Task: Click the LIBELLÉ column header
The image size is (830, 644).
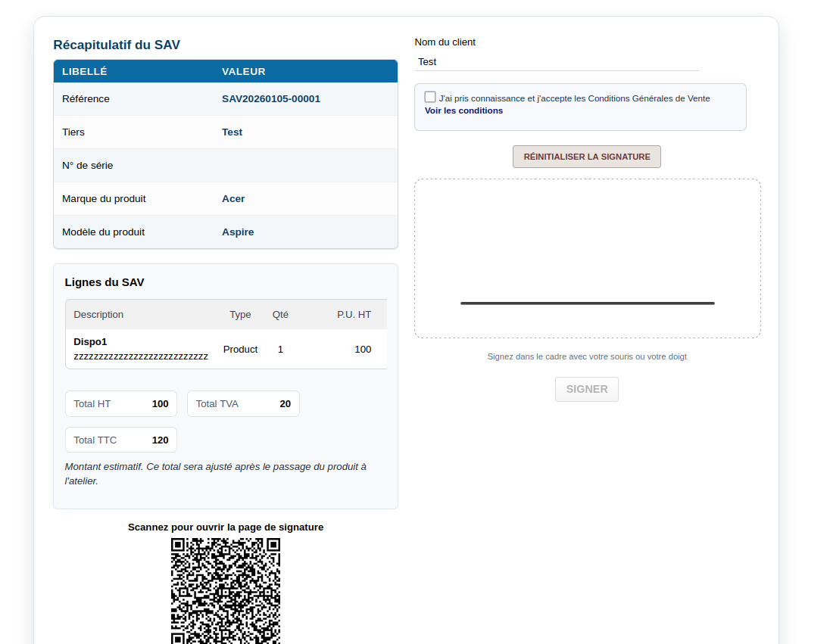Action: click(x=85, y=72)
